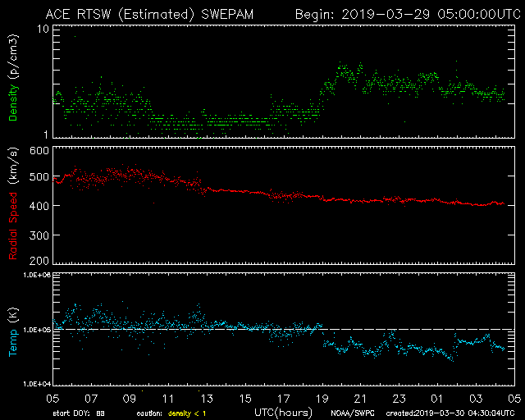Click the blue Temp (K) axis label

pyautogui.click(x=13, y=328)
